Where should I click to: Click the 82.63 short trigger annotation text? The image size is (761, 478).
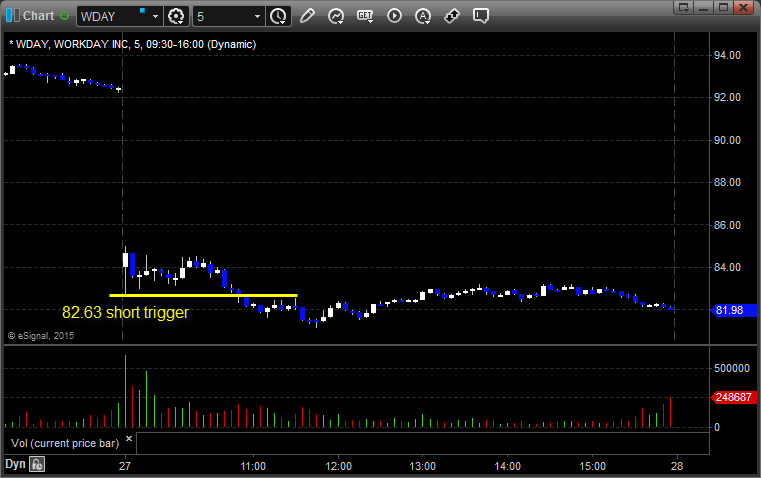point(125,313)
